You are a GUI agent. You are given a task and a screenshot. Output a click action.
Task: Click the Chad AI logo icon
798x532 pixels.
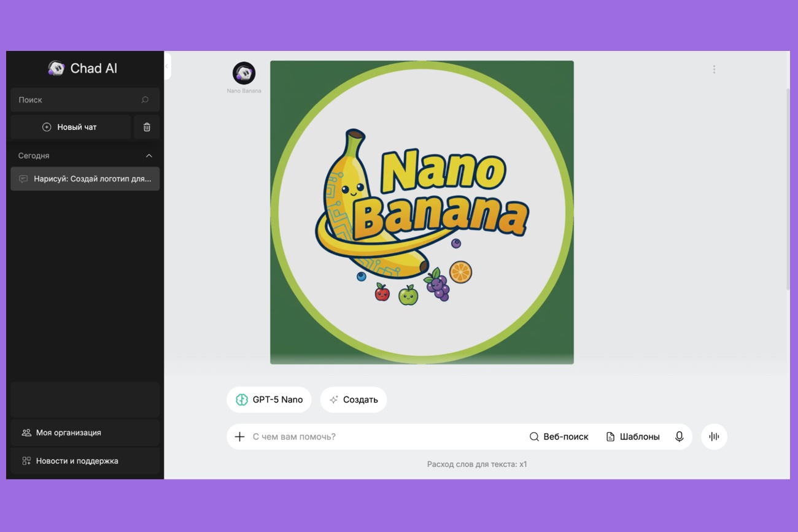pyautogui.click(x=56, y=68)
